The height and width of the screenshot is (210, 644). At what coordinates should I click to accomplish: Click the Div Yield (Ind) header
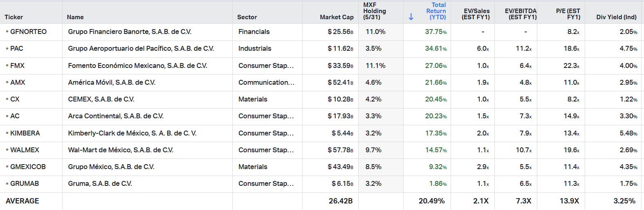click(616, 17)
